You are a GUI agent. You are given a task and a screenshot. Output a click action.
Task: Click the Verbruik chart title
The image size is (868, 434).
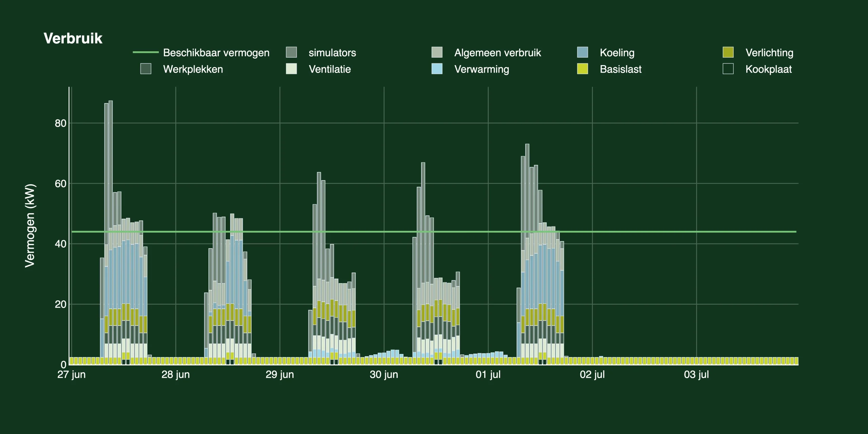coord(73,38)
